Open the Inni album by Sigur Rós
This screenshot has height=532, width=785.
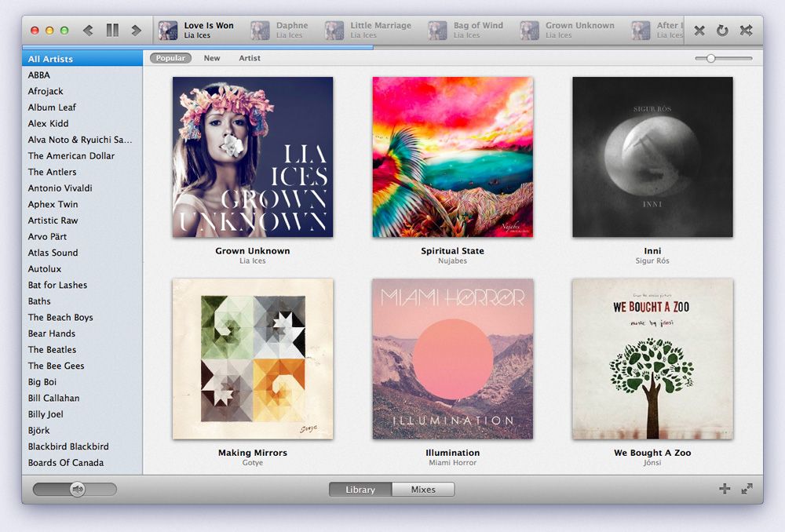(x=653, y=156)
